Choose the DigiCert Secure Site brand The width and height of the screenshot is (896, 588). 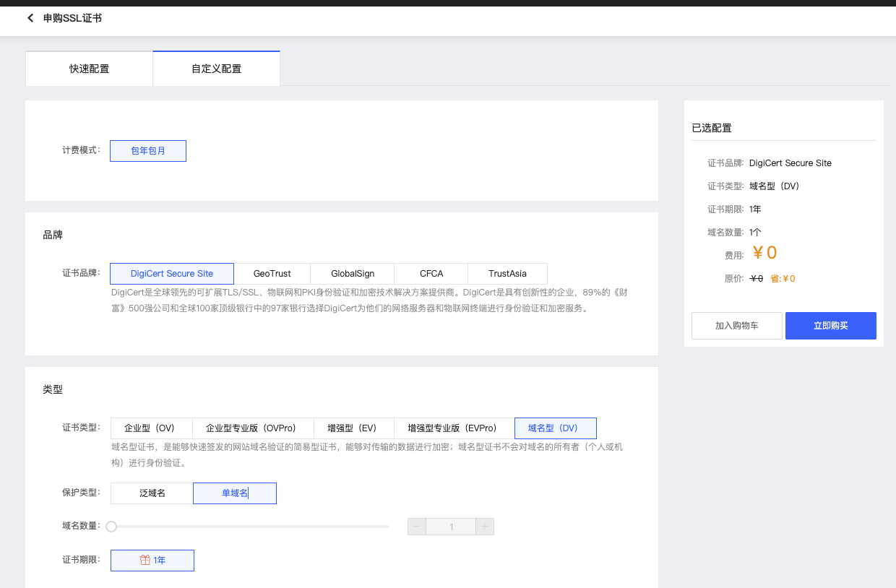coord(172,274)
